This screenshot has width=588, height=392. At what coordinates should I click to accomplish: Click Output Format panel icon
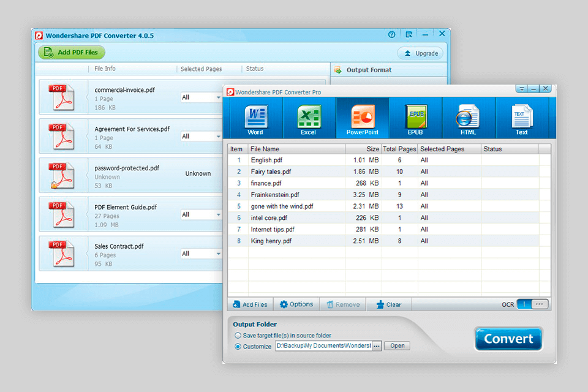point(337,70)
